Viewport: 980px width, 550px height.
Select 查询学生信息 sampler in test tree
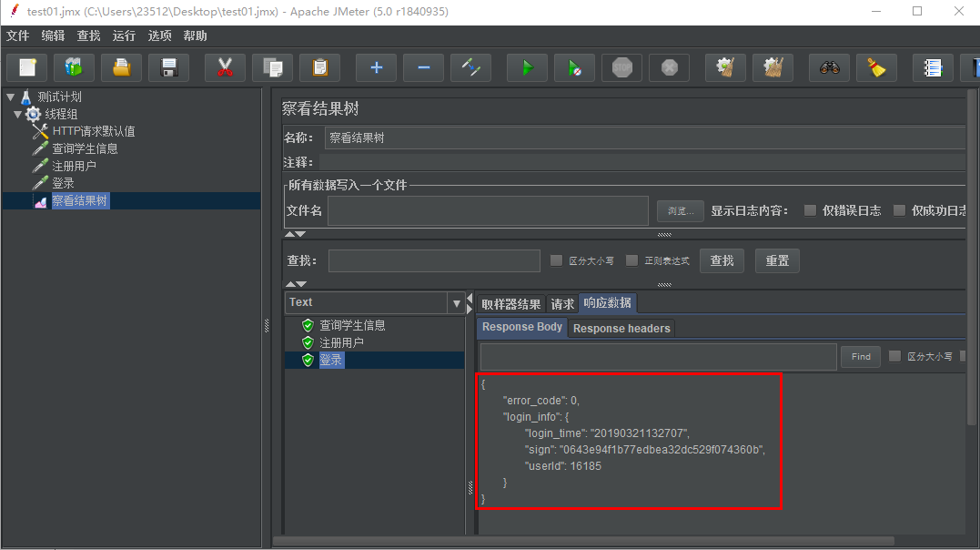coord(85,149)
